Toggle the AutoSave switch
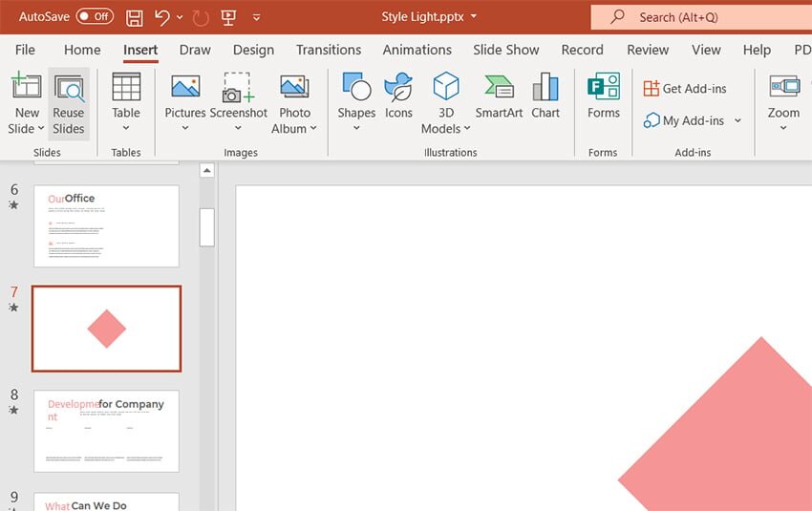The height and width of the screenshot is (511, 812). [x=95, y=17]
